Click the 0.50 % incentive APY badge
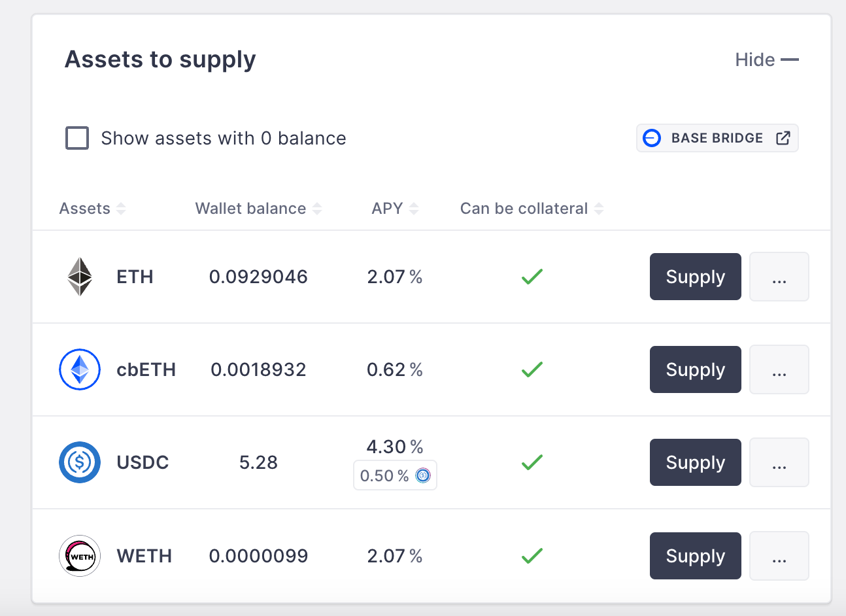 [x=395, y=475]
